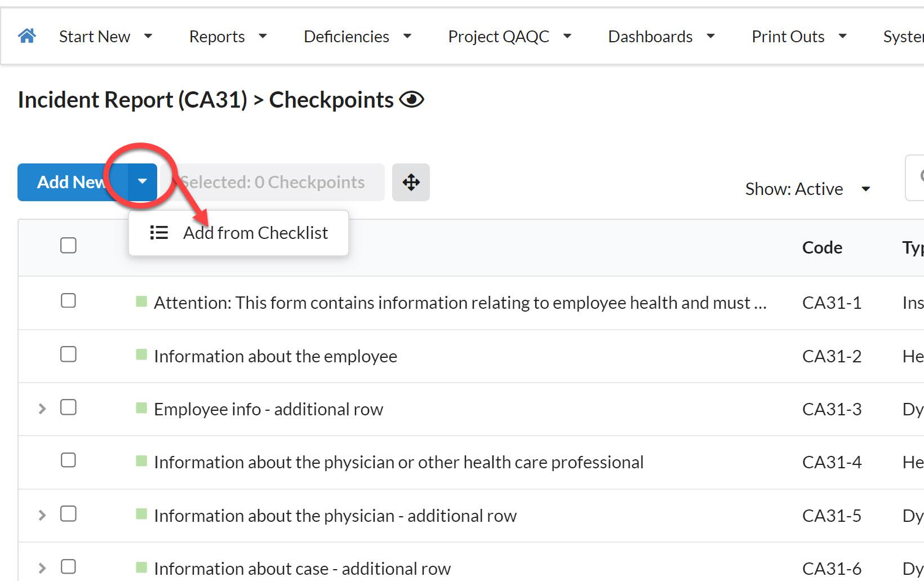924x581 pixels.
Task: Check the box for Information about case row
Action: [x=68, y=566]
